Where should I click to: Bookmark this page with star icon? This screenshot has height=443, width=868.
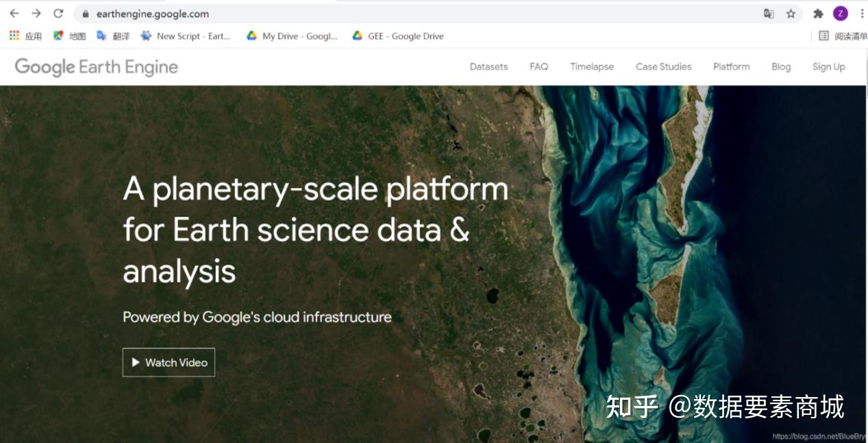point(791,14)
